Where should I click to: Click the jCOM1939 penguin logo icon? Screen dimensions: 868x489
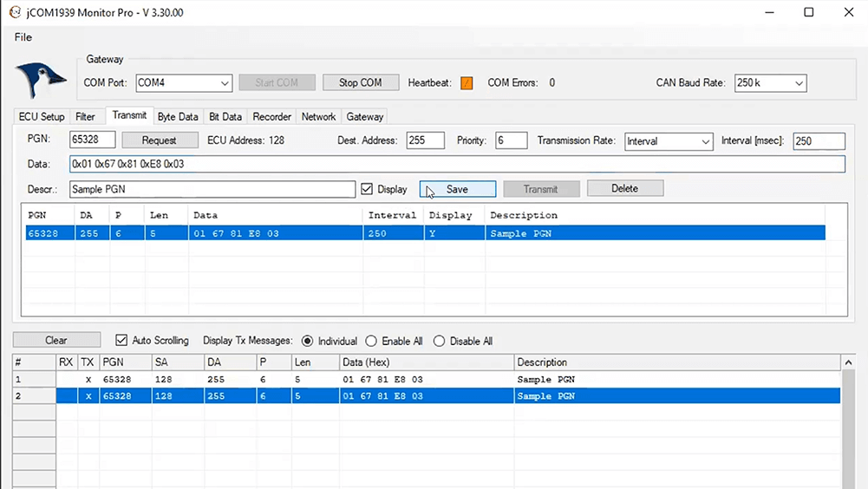click(x=41, y=79)
